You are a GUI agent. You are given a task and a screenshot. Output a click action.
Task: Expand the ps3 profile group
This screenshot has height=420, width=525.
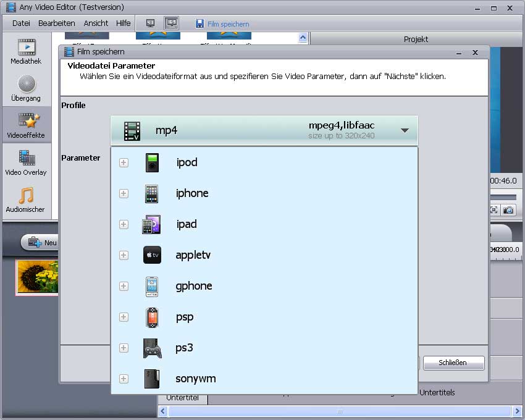coord(124,348)
